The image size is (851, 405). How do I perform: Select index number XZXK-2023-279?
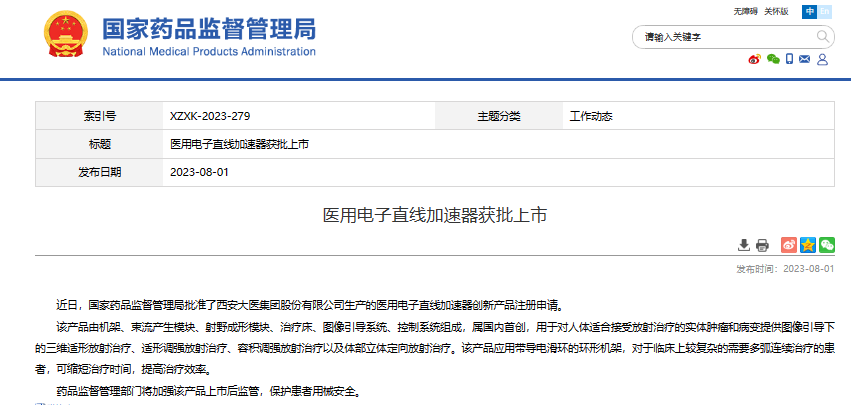click(x=210, y=116)
